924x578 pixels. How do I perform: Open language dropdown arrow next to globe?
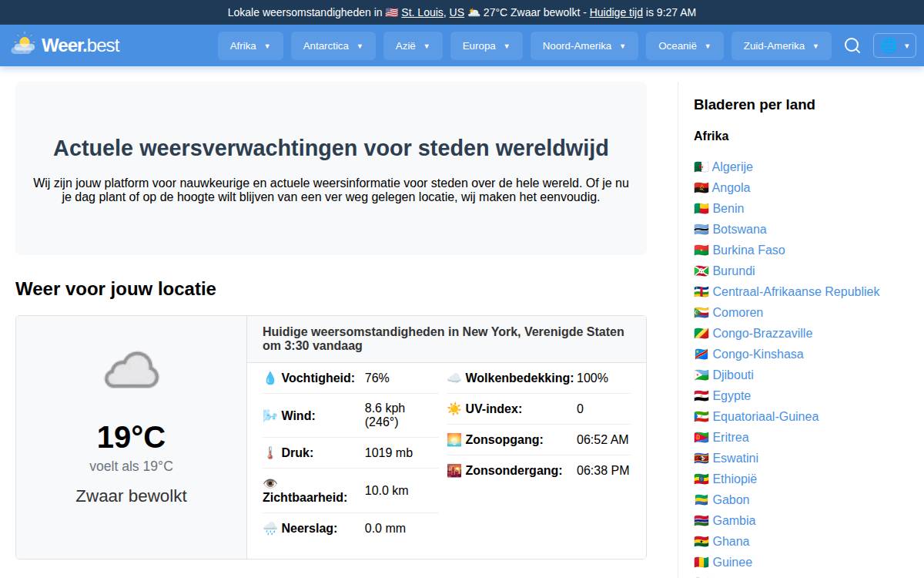[907, 46]
